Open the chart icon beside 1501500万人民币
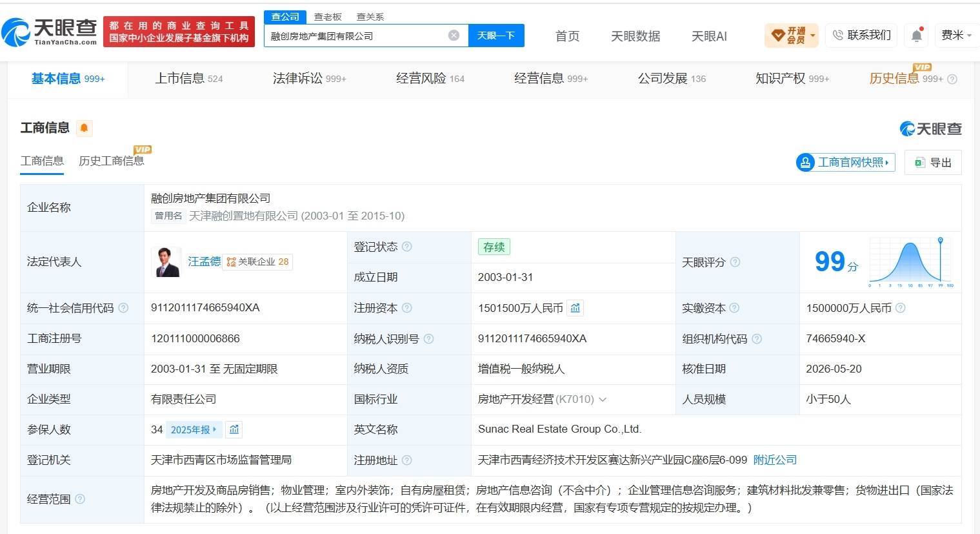980x534 pixels. click(x=575, y=308)
